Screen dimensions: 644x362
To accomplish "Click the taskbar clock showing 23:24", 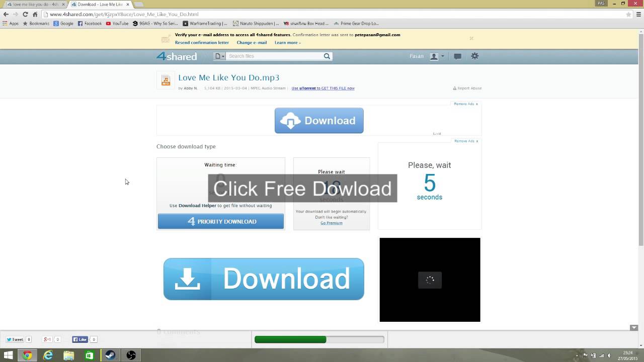I will 627,355.
